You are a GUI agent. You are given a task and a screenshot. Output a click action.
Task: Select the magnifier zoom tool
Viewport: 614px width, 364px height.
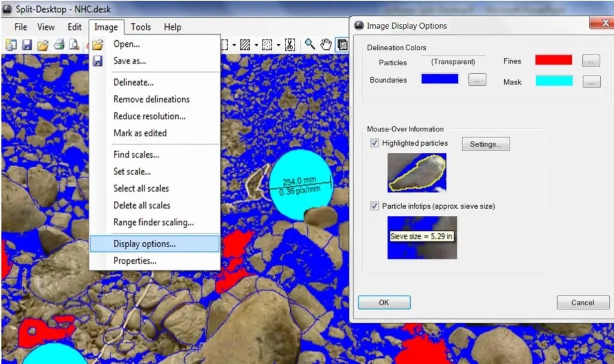[x=310, y=44]
